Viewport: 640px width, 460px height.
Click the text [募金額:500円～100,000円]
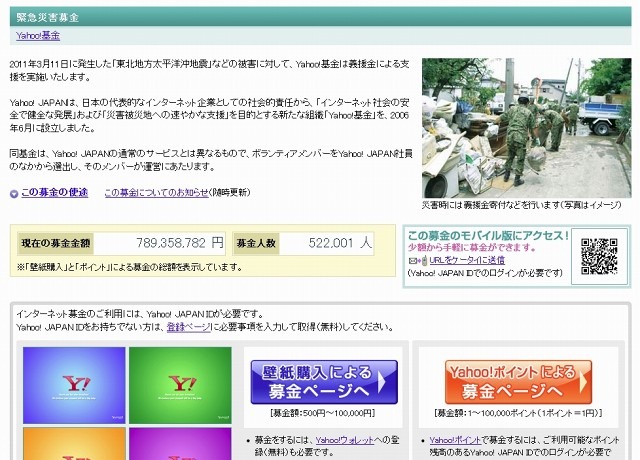(x=322, y=413)
